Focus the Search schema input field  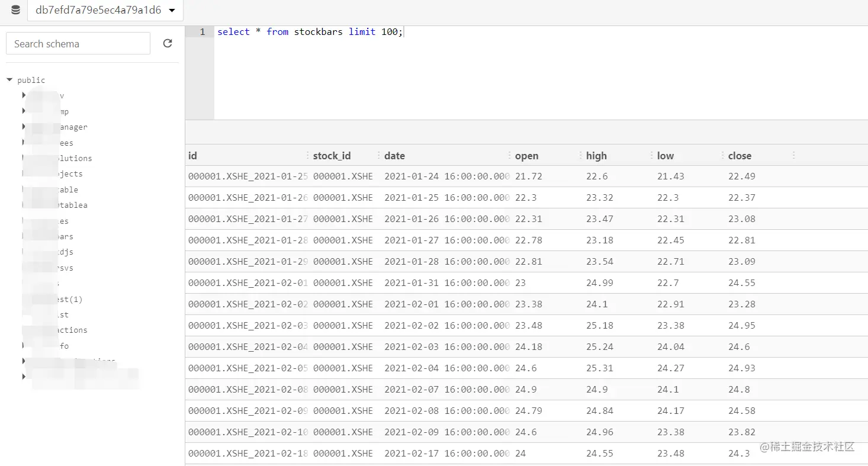coord(78,43)
